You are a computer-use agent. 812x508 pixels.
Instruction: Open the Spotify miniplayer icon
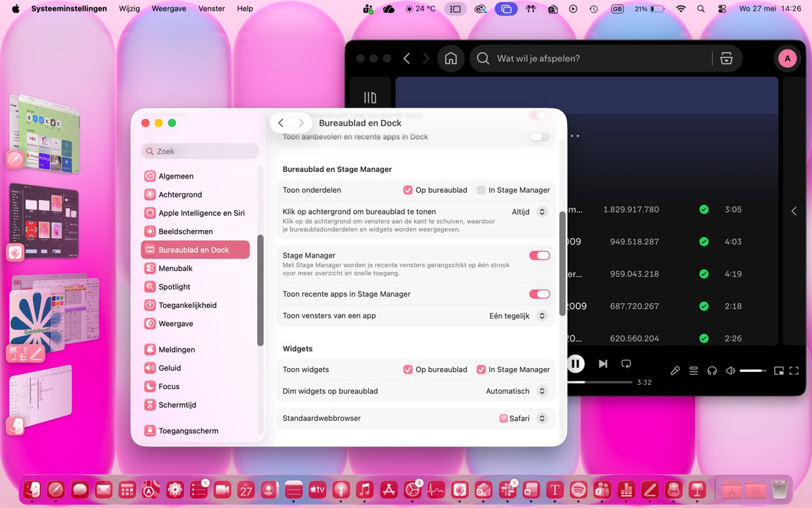779,371
